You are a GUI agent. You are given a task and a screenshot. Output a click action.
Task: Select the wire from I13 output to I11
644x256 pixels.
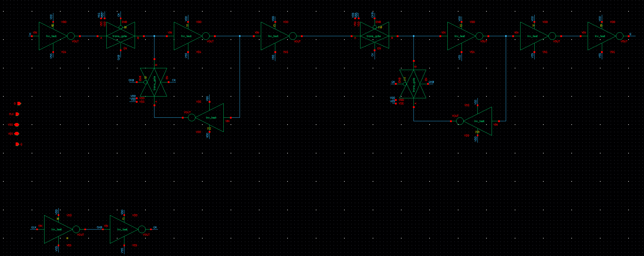pyautogui.click(x=432, y=121)
